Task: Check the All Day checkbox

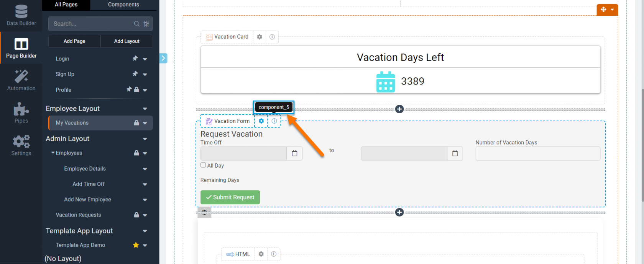Action: [203, 165]
